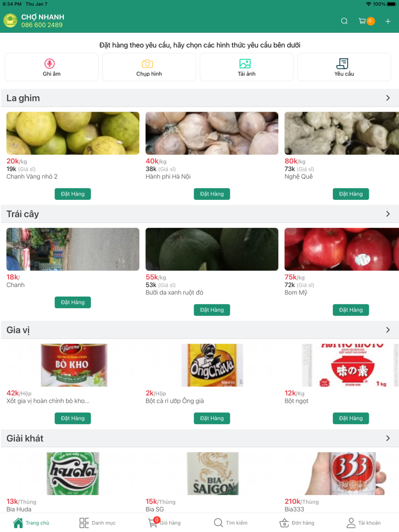
Task: Go to the Tài khoản tab
Action: coord(364,523)
